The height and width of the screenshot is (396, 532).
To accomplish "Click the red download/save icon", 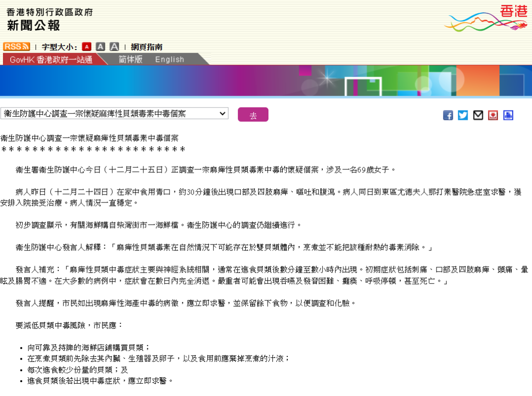I will (493, 115).
